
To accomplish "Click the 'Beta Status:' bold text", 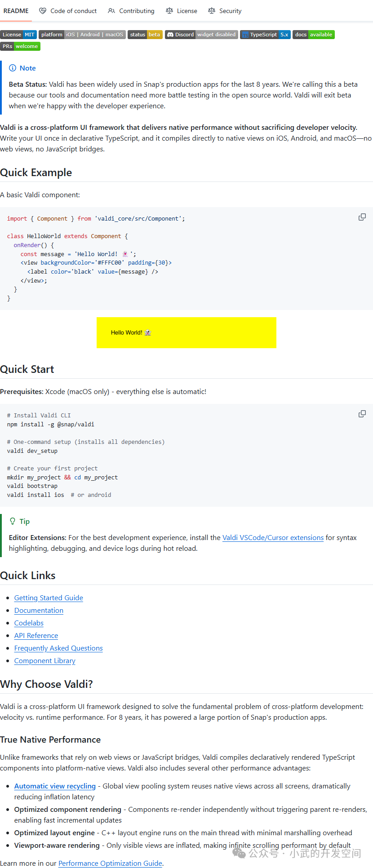I will [x=28, y=84].
